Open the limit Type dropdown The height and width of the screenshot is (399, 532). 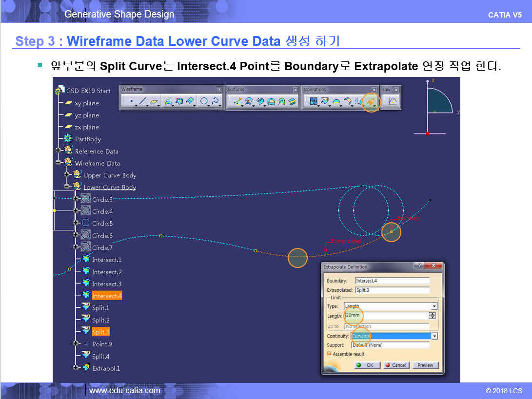coord(434,306)
